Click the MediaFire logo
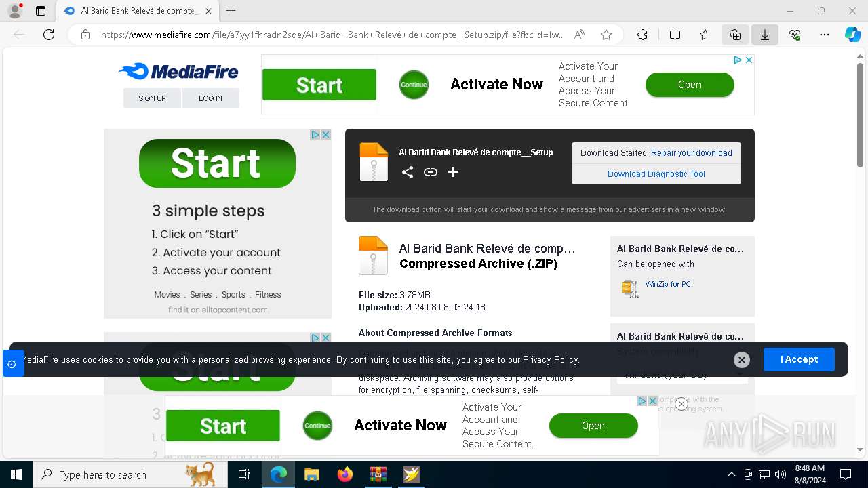The width and height of the screenshot is (868, 488). click(x=178, y=71)
